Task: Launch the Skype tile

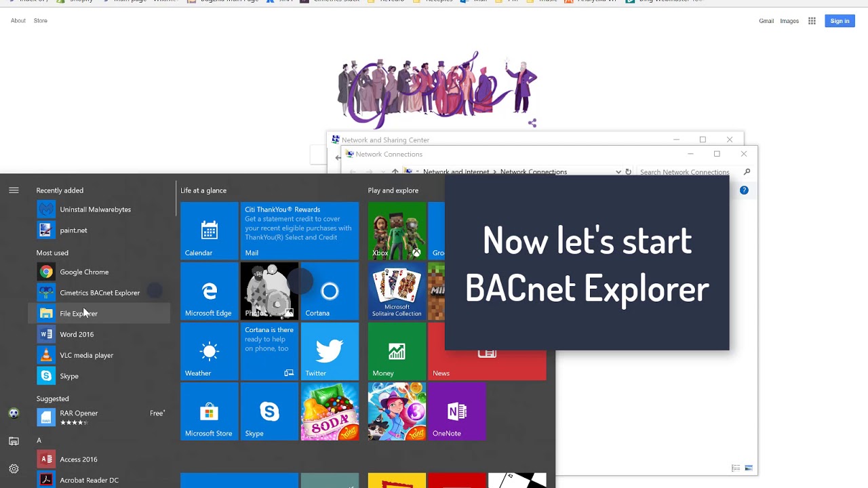Action: (x=269, y=411)
